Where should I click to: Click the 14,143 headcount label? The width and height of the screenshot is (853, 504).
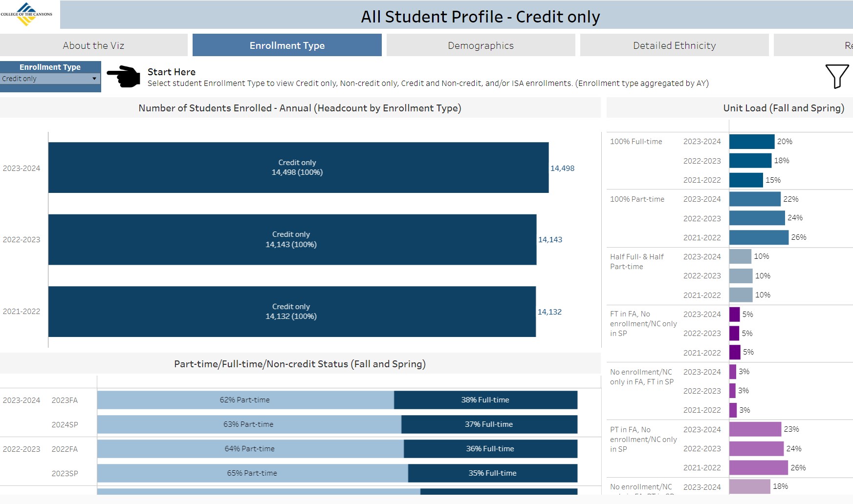[550, 239]
